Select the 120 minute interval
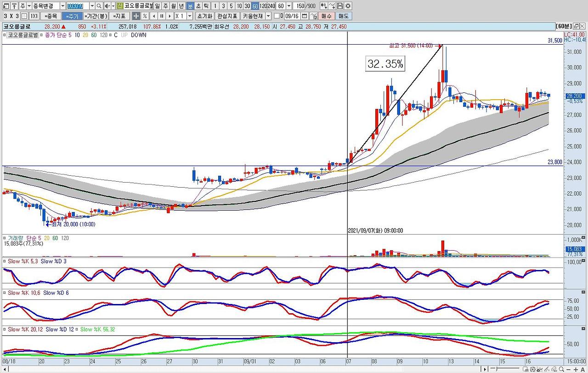Screen dimensions: 588x373 click(263, 6)
